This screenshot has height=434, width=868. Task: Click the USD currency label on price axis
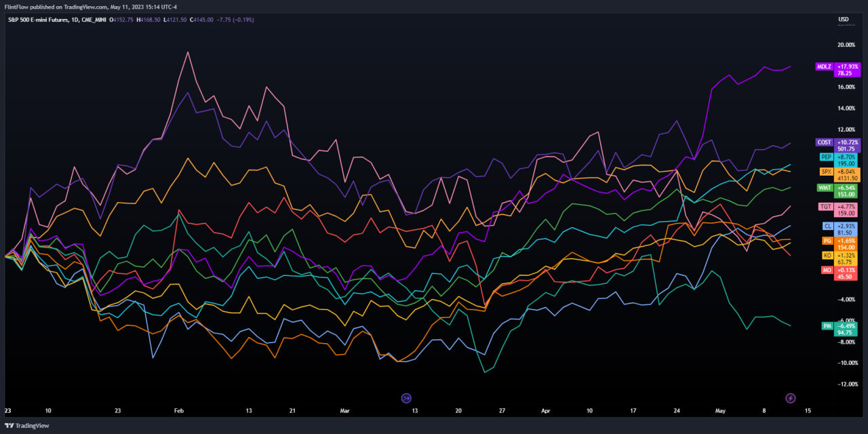(x=844, y=19)
